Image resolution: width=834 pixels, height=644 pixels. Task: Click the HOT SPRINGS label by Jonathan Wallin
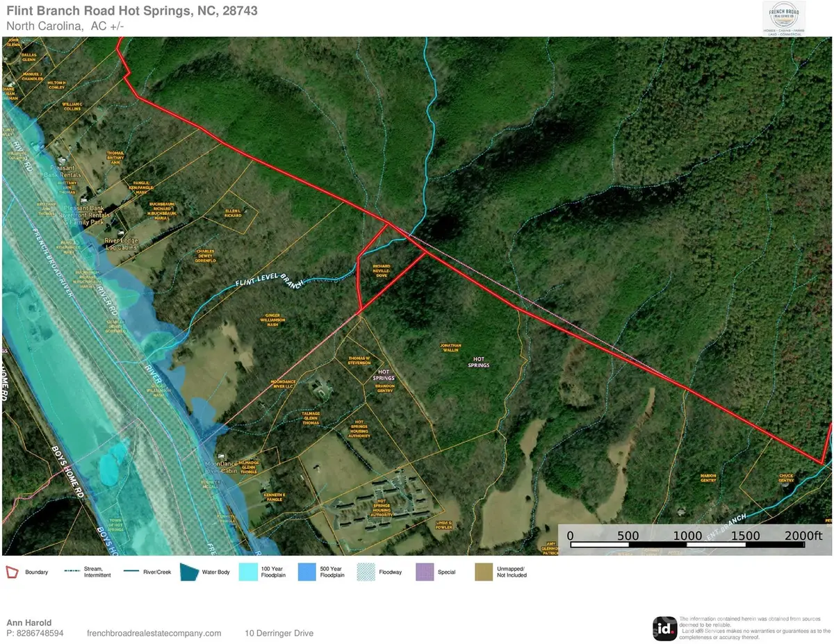[x=479, y=362]
